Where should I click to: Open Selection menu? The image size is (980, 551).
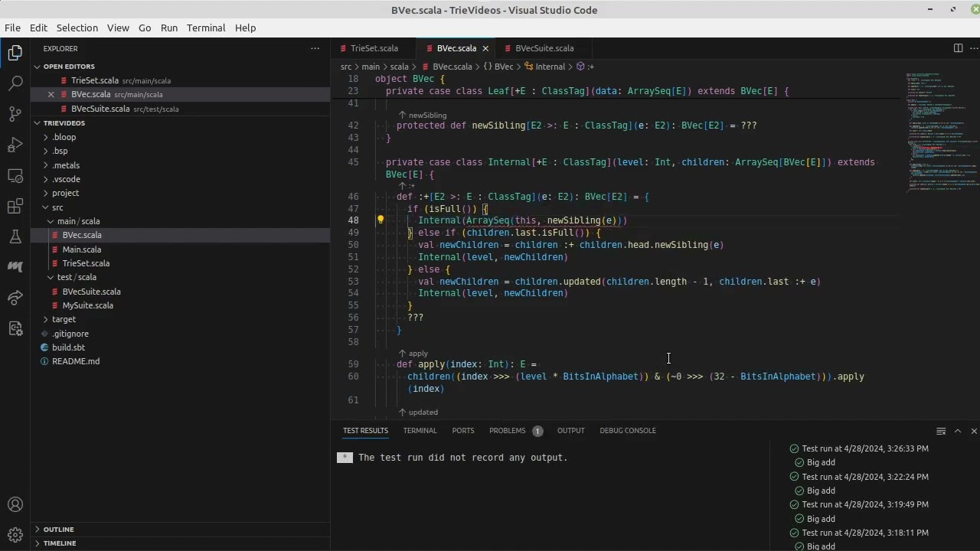pos(77,28)
